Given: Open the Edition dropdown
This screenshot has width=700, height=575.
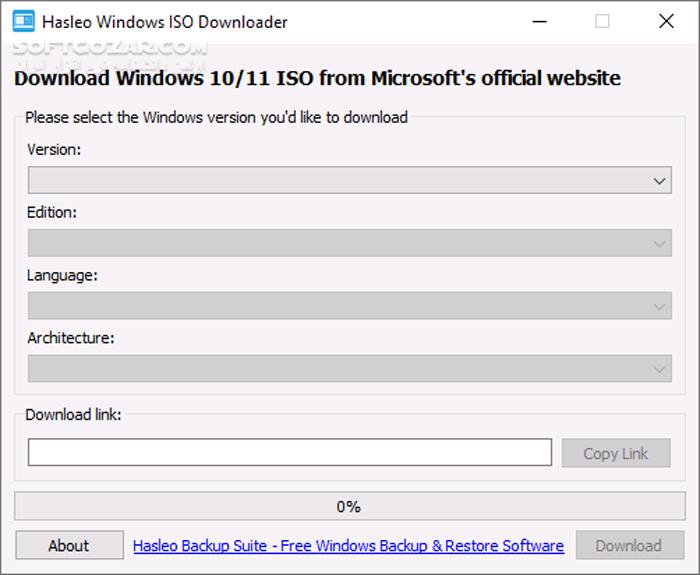Looking at the screenshot, I should coord(350,243).
